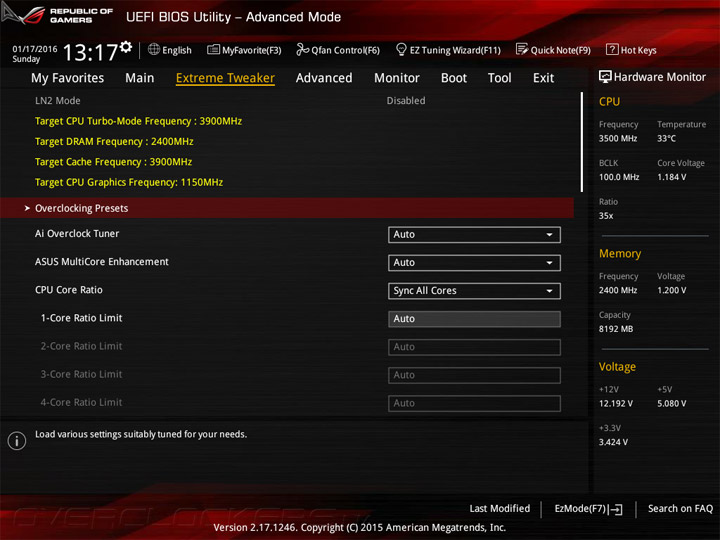Screen dimensions: 720x540
Task: Click the Quick Note notepad icon
Action: tap(522, 49)
